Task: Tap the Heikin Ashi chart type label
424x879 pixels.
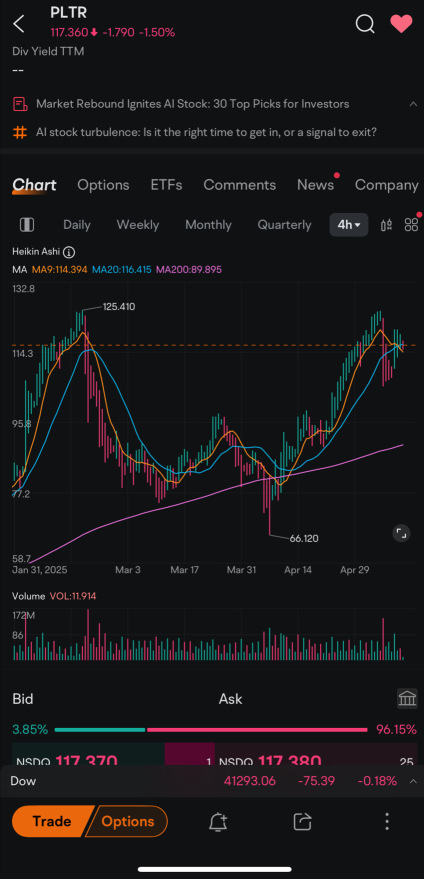Action: [36, 252]
